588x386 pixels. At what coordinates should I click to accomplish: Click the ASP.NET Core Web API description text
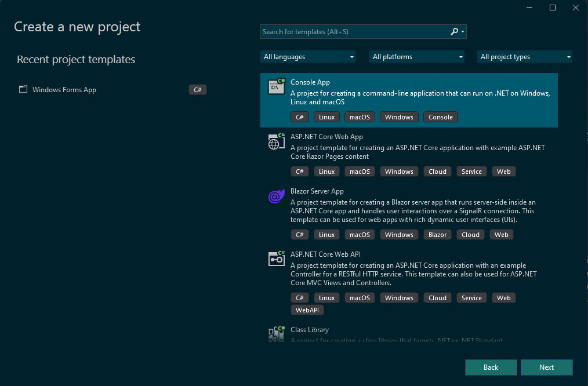click(x=413, y=274)
